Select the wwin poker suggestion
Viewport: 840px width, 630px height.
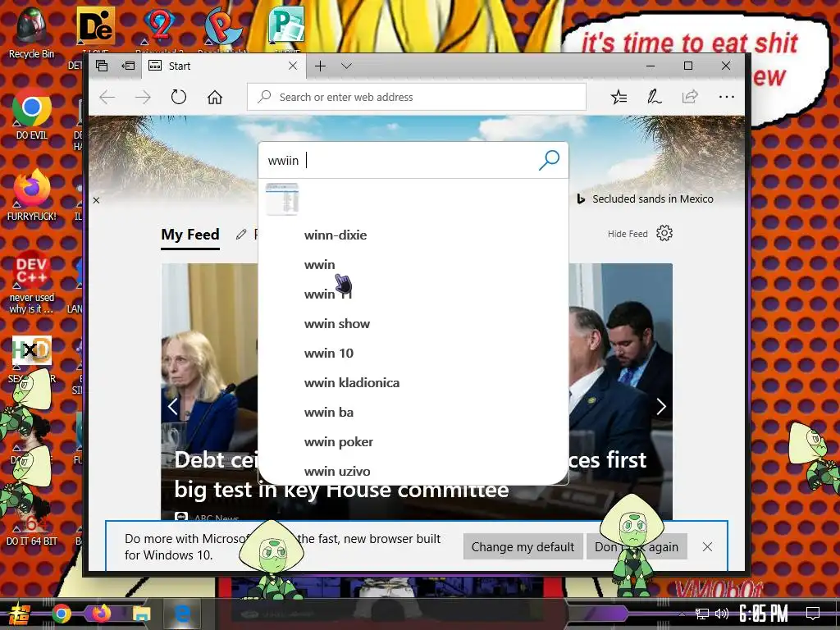tap(339, 441)
